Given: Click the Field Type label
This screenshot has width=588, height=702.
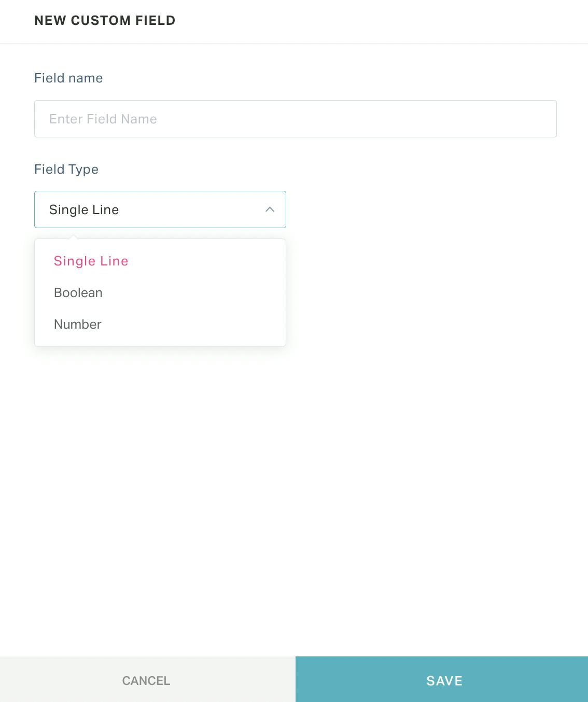Looking at the screenshot, I should 66,170.
